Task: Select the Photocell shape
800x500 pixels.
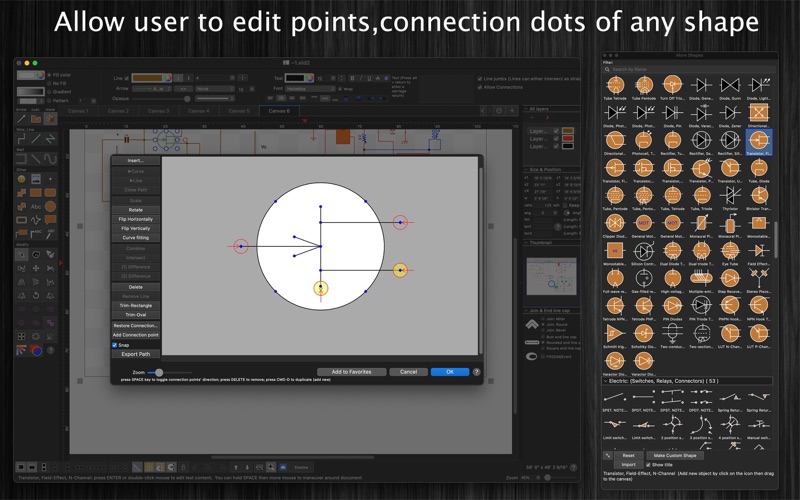Action: click(x=644, y=140)
